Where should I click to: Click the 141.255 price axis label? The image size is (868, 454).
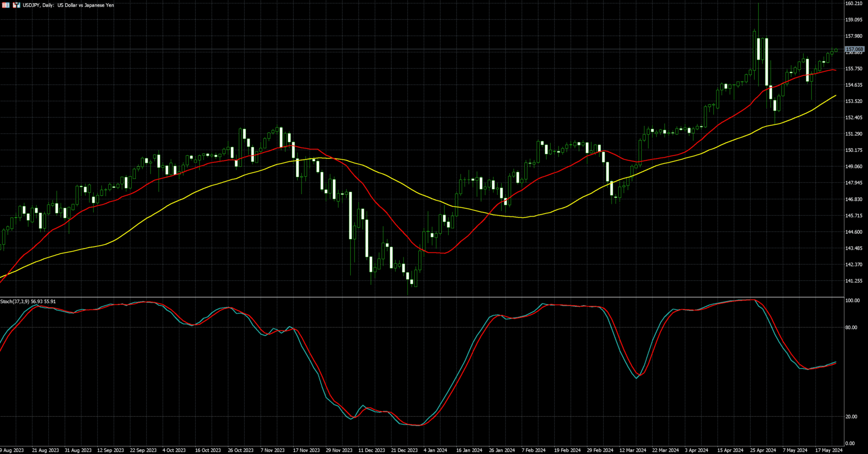coord(853,281)
